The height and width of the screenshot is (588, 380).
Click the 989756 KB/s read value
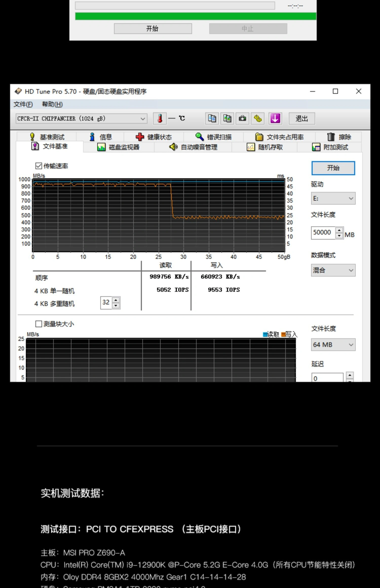point(169,277)
